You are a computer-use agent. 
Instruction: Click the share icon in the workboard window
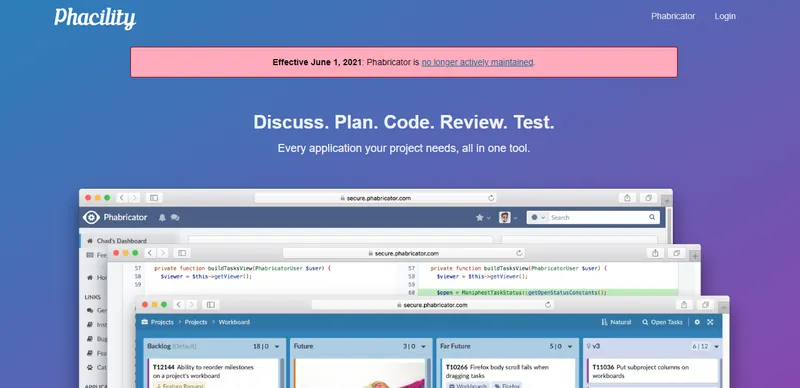point(684,305)
